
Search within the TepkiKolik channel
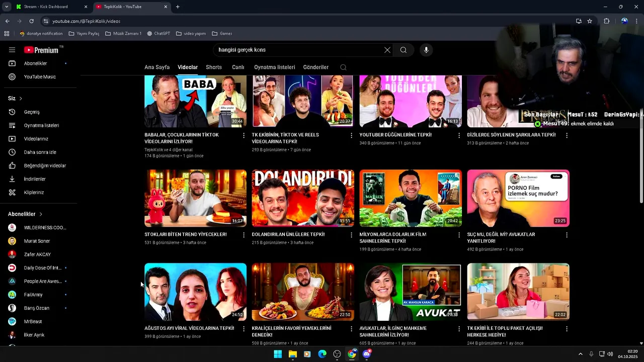(343, 67)
